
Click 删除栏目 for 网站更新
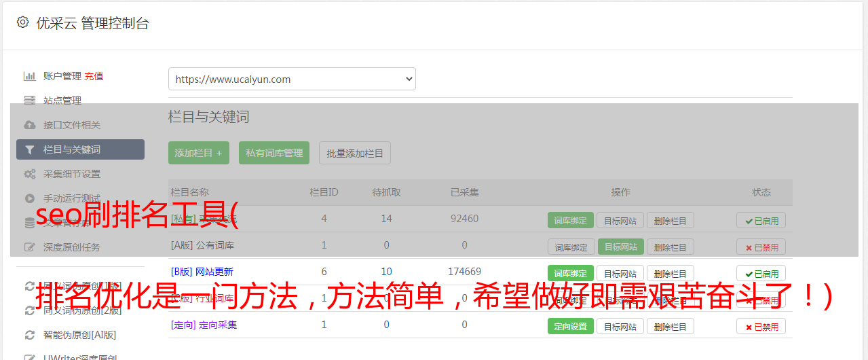point(670,273)
